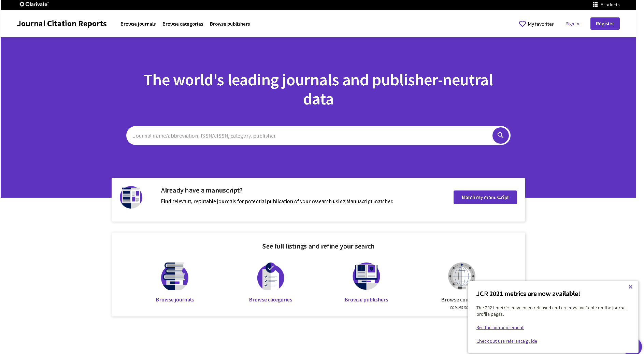Open the Browse journals menu
The width and height of the screenshot is (644, 354).
[138, 24]
